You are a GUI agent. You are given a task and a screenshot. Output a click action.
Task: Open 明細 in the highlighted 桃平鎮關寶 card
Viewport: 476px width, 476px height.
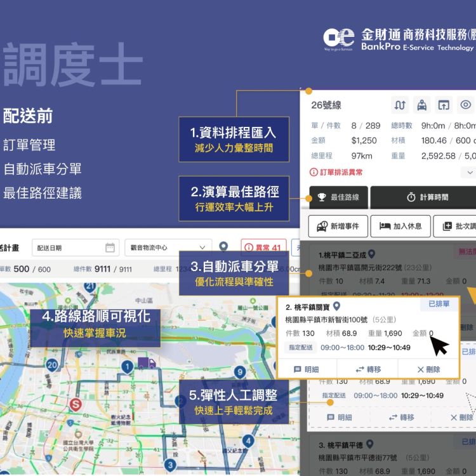point(307,369)
